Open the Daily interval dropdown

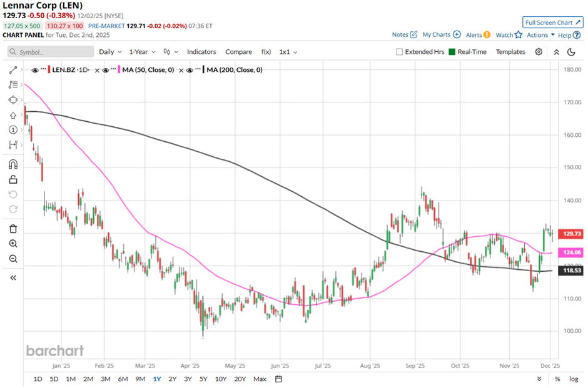(110, 52)
